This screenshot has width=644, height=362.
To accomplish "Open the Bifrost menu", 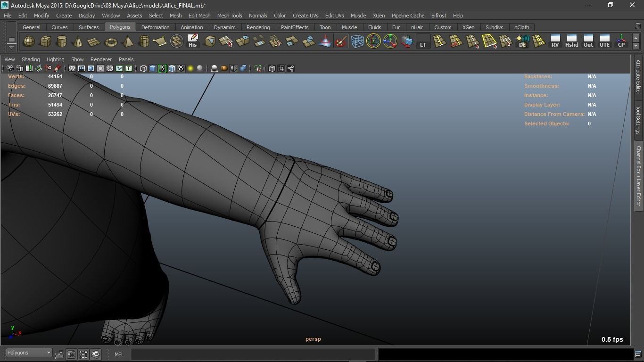I will (x=438, y=16).
